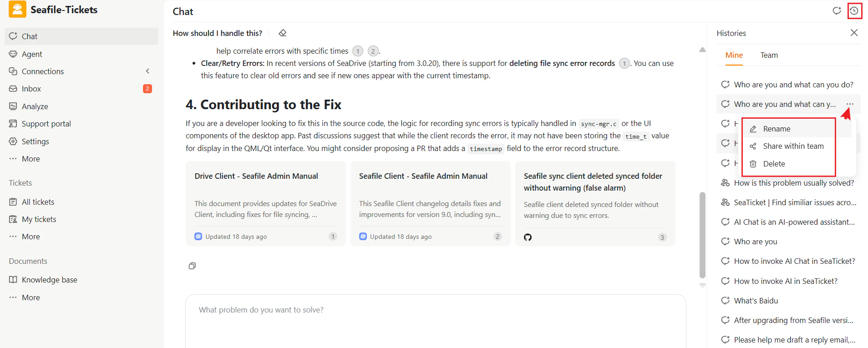Open Connections in the sidebar
Viewport: 868px width, 348px height.
click(x=81, y=71)
